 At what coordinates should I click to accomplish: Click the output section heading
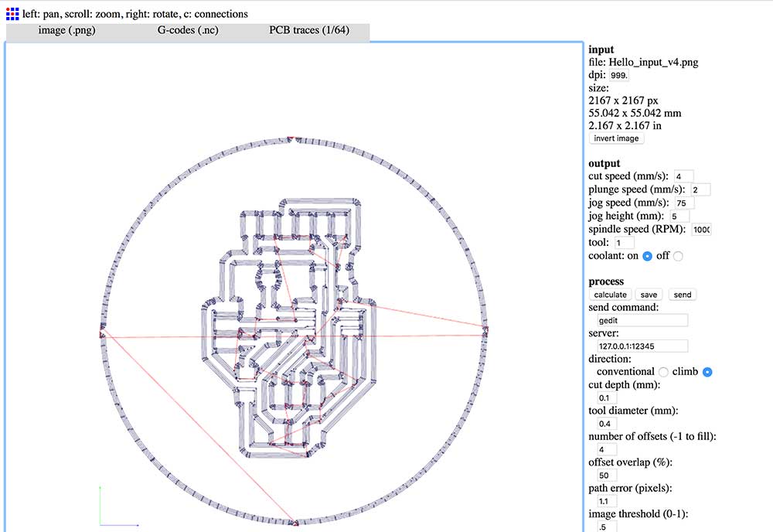604,164
